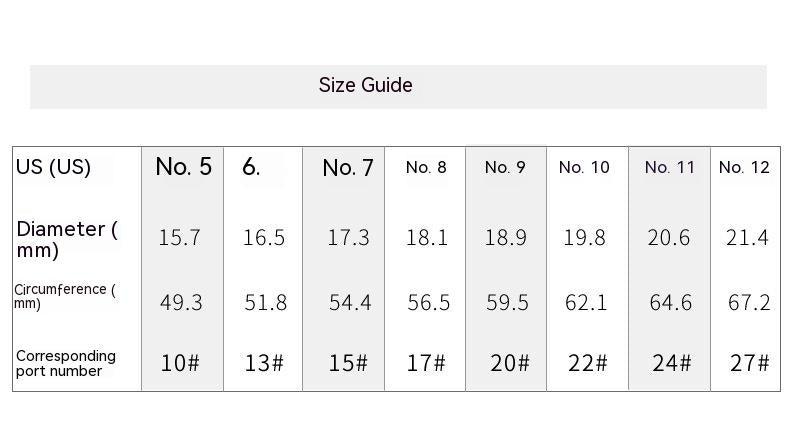This screenshot has height=426, width=790.
Task: Select the No. 7 size header
Action: click(x=348, y=168)
